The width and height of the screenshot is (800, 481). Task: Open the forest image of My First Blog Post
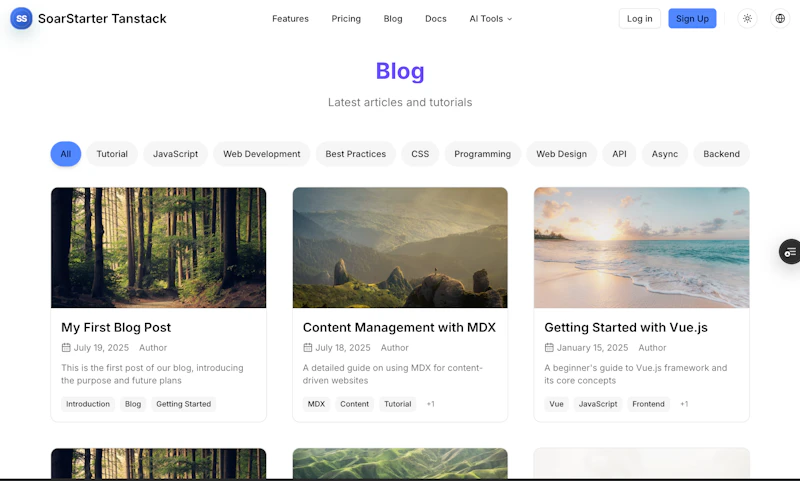click(159, 247)
